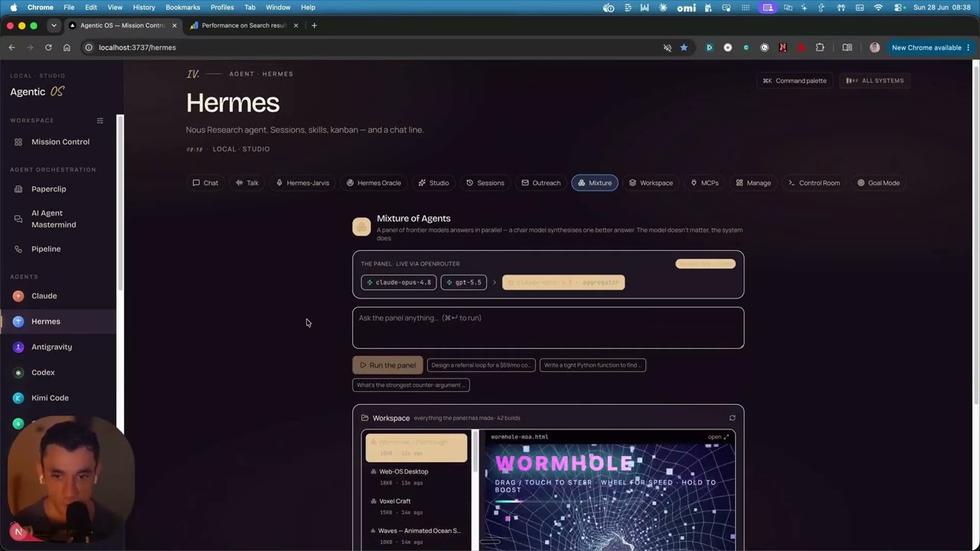The height and width of the screenshot is (551, 980).
Task: Switch to the Talk tab
Action: (247, 183)
